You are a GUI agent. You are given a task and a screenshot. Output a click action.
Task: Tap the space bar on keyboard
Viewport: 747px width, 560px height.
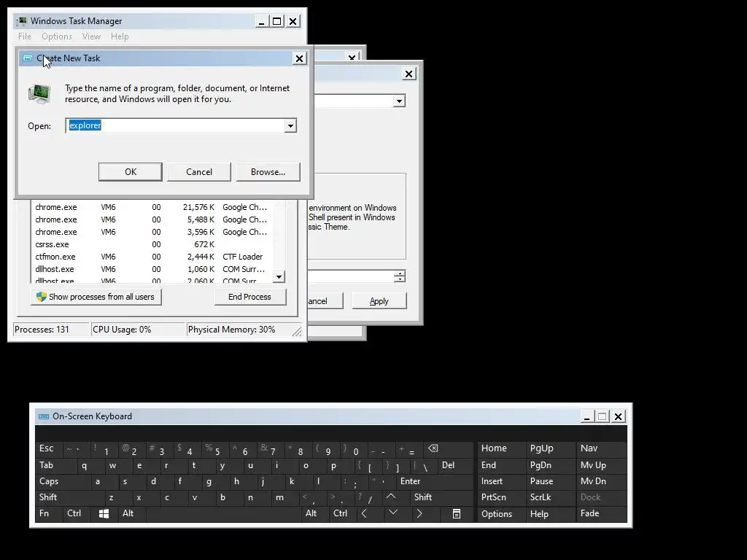coord(223,514)
